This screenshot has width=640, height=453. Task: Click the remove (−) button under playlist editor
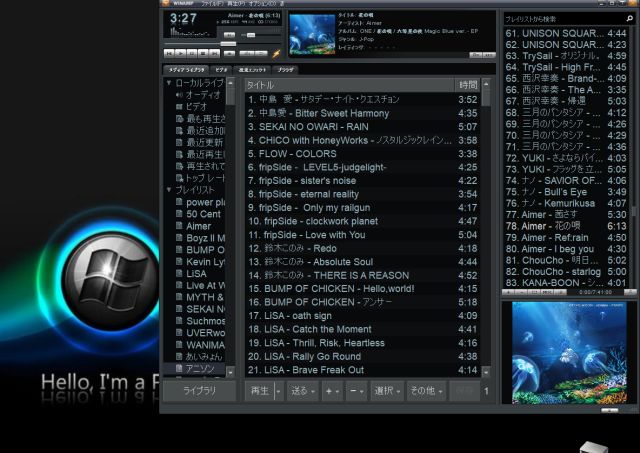click(x=520, y=293)
